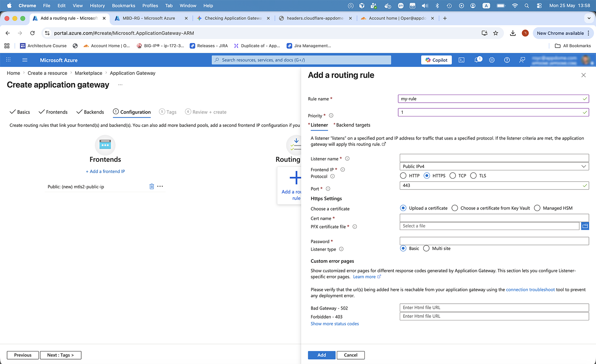Show info tooltip for Port
Screen dimensions: 596x364
(328, 189)
